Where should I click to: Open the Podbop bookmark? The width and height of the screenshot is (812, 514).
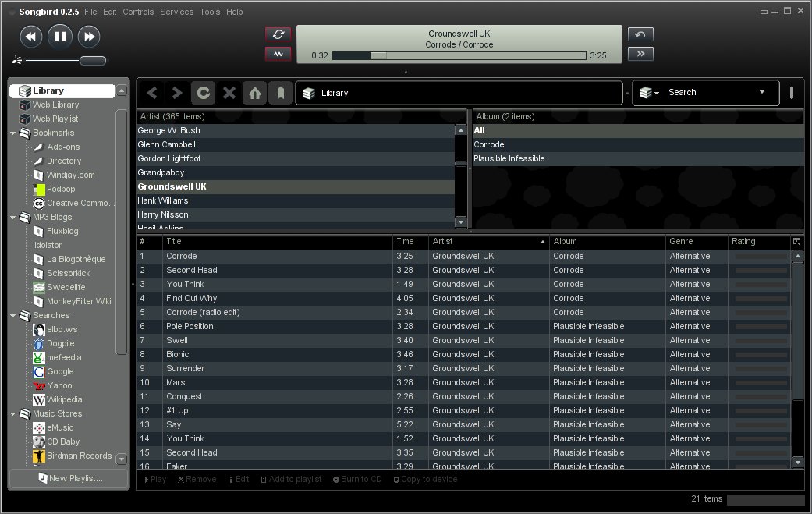click(61, 189)
